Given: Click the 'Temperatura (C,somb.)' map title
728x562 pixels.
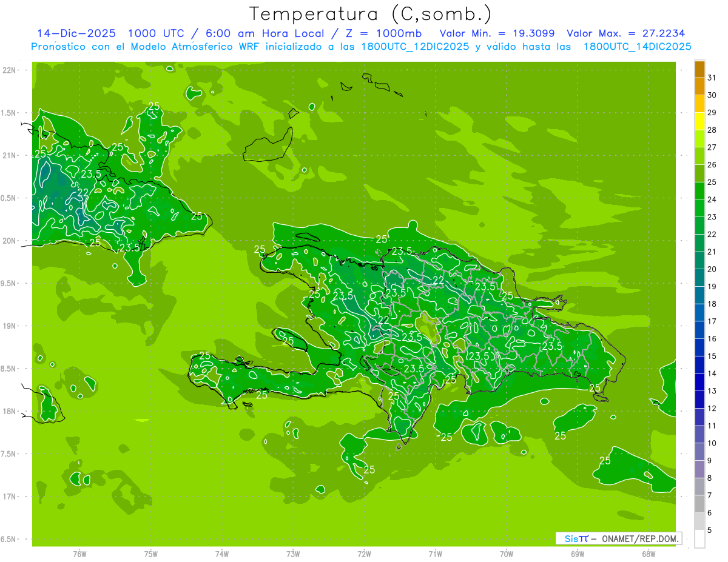Looking at the screenshot, I should click(371, 14).
